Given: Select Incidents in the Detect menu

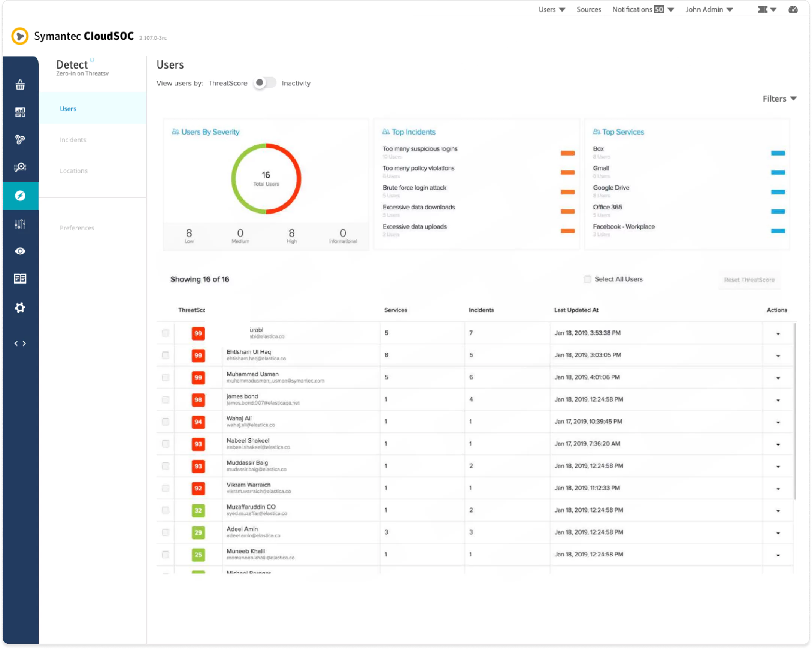Looking at the screenshot, I should coord(73,140).
